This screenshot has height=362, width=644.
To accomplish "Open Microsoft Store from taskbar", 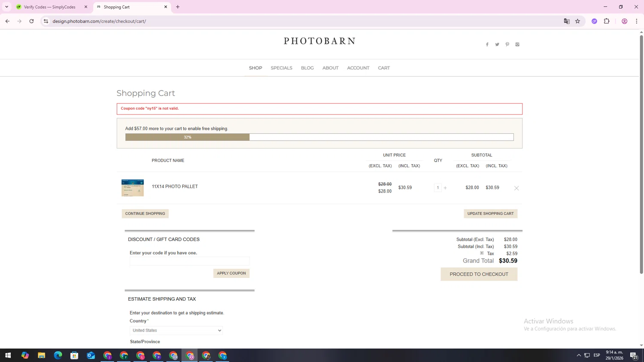I will click(74, 355).
